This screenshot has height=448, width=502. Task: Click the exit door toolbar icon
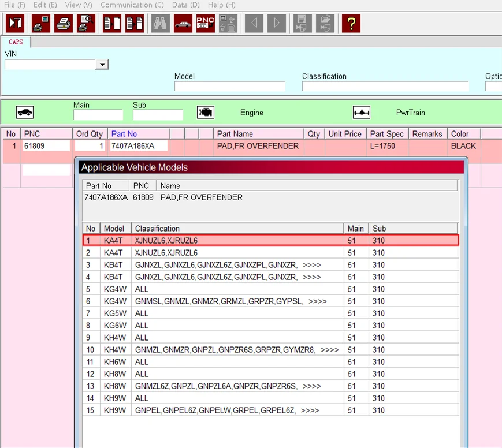(x=14, y=24)
